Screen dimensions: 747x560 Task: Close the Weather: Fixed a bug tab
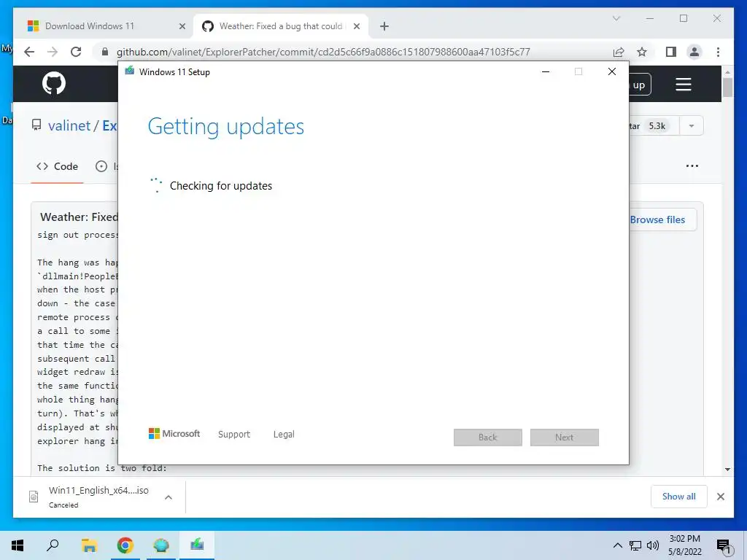(x=356, y=26)
